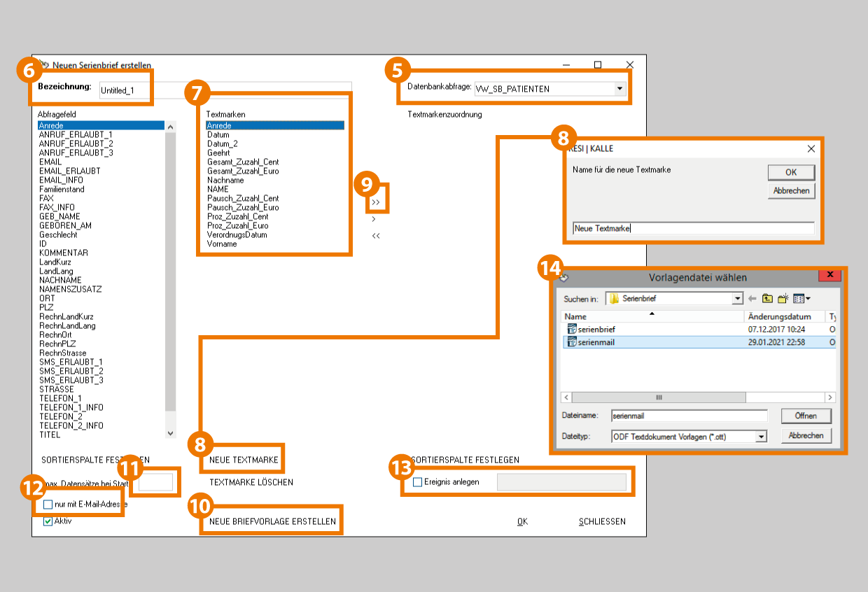The height and width of the screenshot is (592, 868).
Task: Create a new folder in file dialog
Action: pos(783,299)
